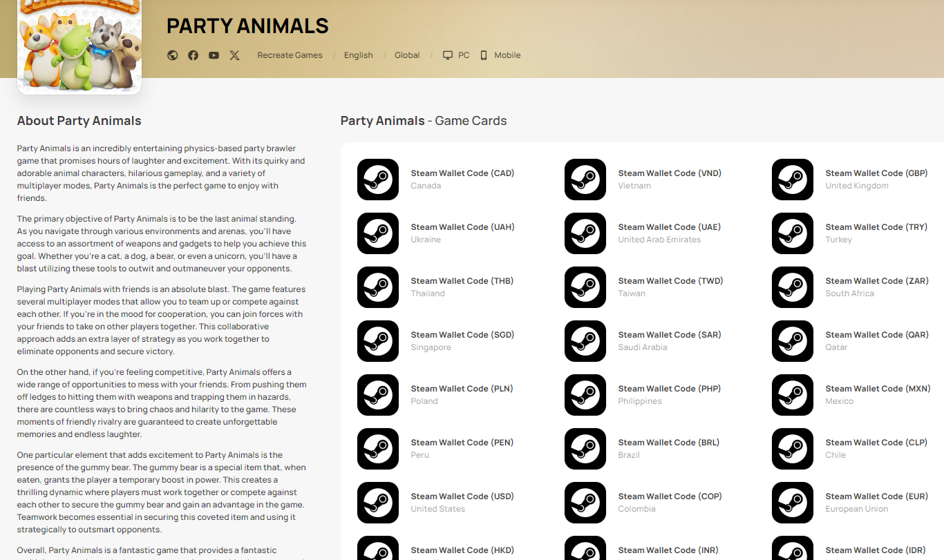The width and height of the screenshot is (944, 560).
Task: Open Steam Wallet Code (INR) title link
Action: [x=668, y=550]
